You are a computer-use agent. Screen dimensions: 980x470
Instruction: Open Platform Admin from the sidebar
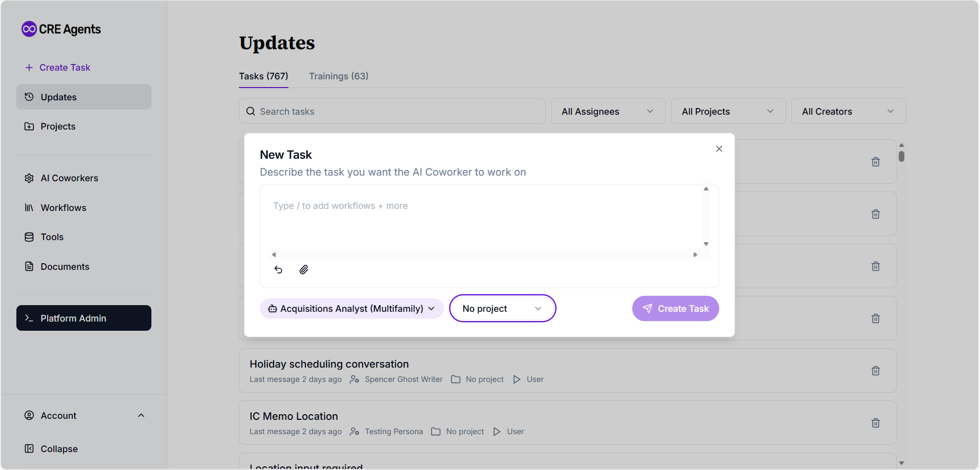pyautogui.click(x=84, y=318)
